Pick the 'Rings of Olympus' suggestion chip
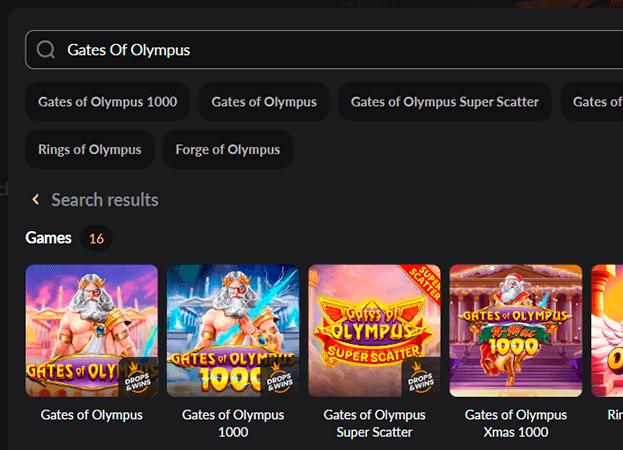This screenshot has height=450, width=623. tap(90, 150)
